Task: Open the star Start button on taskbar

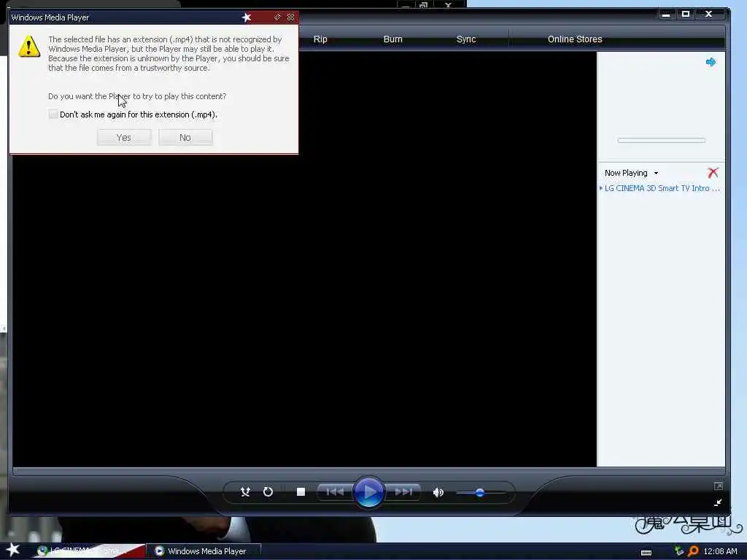Action: 13,550
